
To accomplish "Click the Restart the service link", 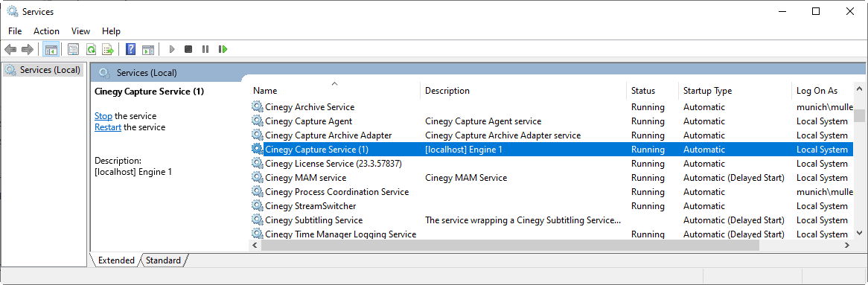I will 108,127.
